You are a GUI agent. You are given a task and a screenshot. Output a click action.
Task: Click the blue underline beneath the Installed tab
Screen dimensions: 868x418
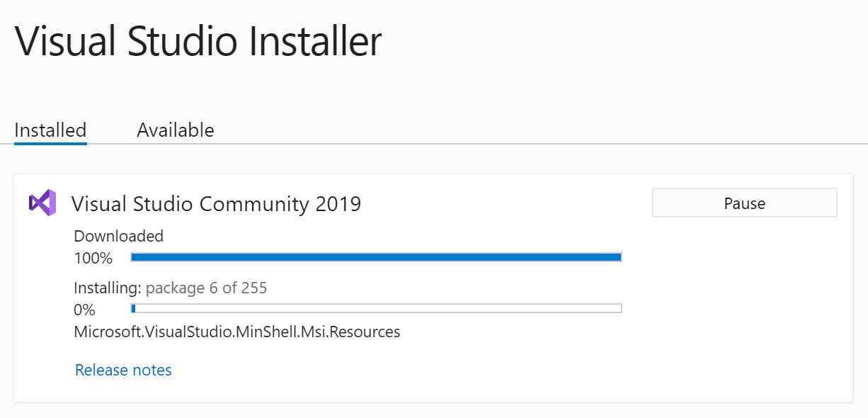pyautogui.click(x=50, y=143)
